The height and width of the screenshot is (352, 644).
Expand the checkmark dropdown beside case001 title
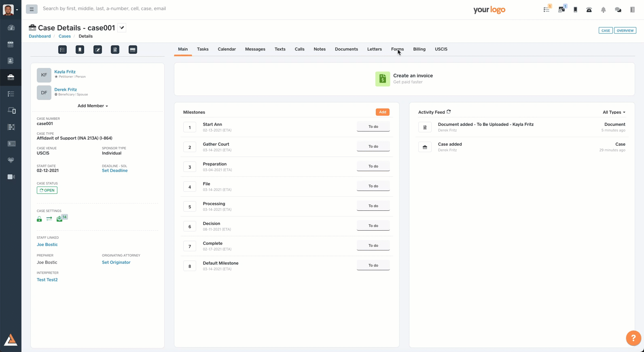point(122,28)
